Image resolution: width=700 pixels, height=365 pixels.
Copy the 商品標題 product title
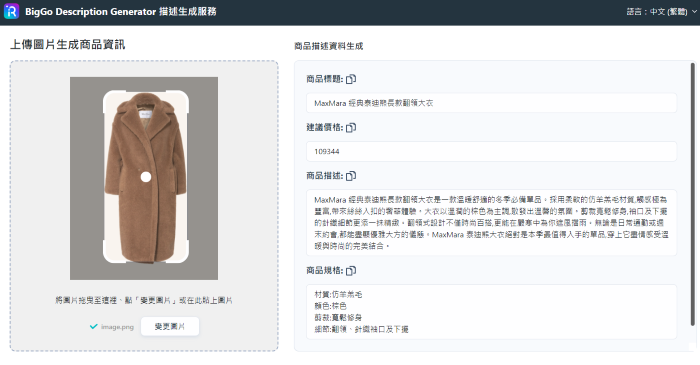point(351,79)
